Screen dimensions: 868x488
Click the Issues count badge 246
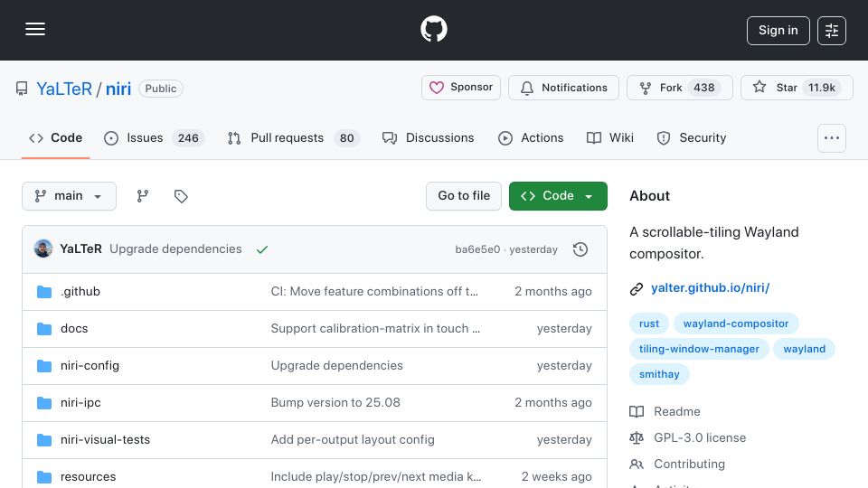(188, 138)
